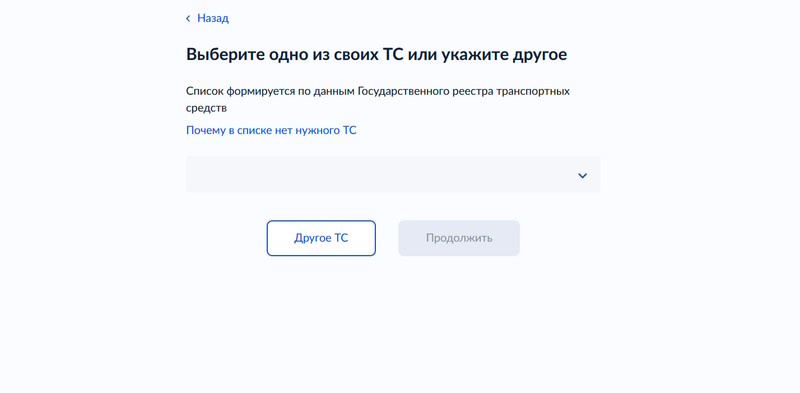The image size is (800, 393).
Task: Specify another vehicle with Другое ТС
Action: [321, 238]
